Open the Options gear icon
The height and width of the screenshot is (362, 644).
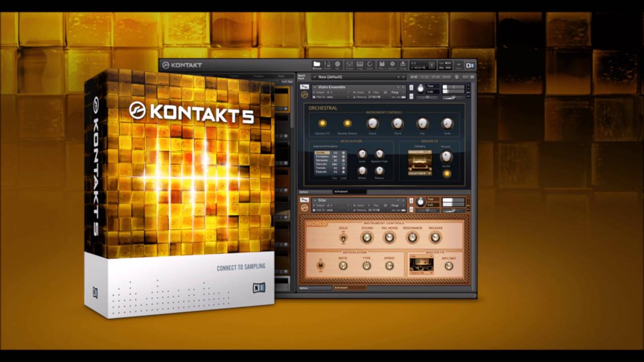392,65
